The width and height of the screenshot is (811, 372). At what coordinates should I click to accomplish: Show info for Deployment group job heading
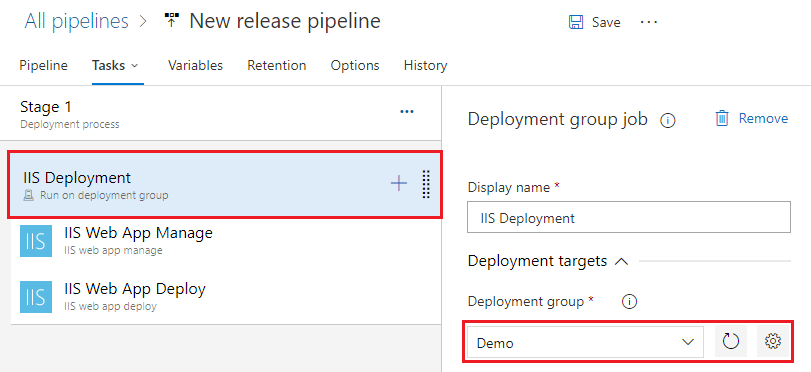click(668, 121)
